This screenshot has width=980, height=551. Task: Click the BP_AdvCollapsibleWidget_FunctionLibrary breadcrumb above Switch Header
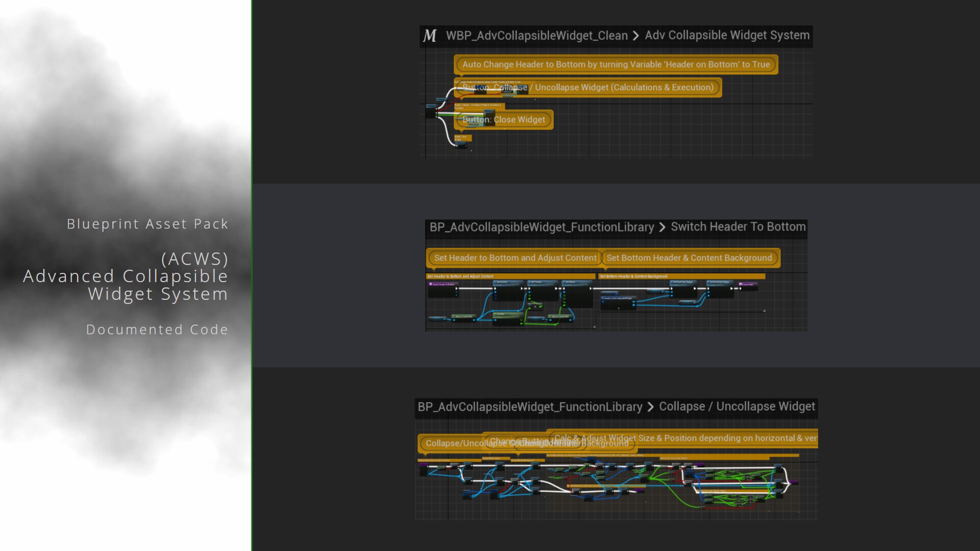542,227
